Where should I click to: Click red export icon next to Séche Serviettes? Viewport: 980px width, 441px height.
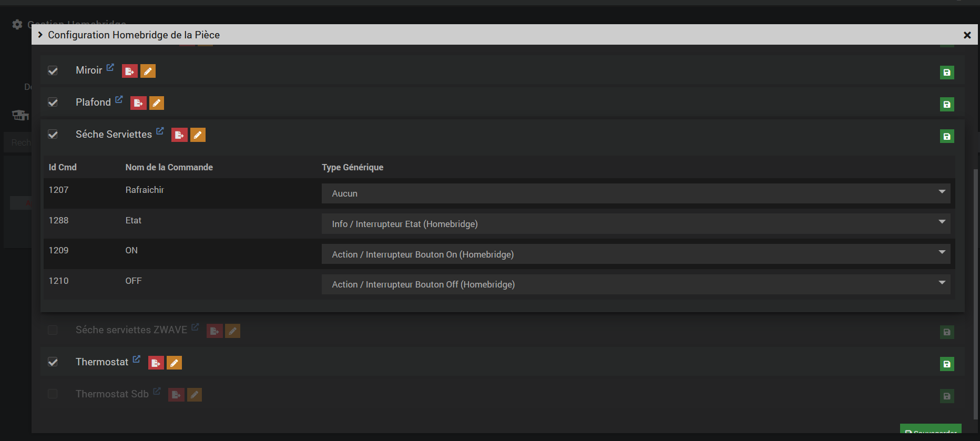pyautogui.click(x=179, y=135)
